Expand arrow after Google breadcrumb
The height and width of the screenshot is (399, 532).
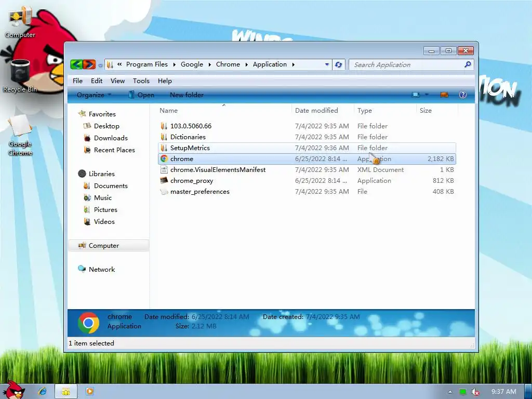[210, 64]
